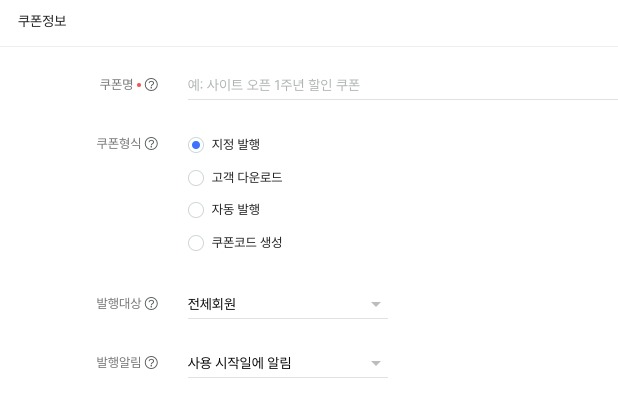Screen dimensions: 618x400
Task: Click the 발행알림 field label
Action: [x=119, y=363]
